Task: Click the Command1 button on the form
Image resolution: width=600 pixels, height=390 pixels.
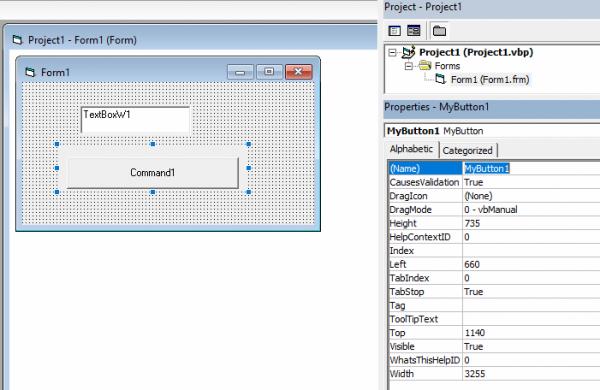Action: (x=153, y=173)
